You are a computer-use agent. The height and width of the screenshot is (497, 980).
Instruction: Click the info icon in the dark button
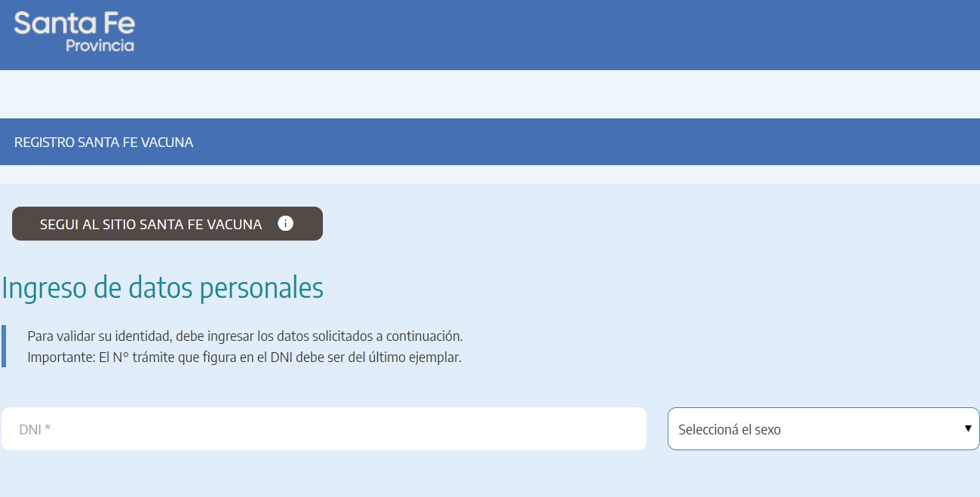[285, 223]
